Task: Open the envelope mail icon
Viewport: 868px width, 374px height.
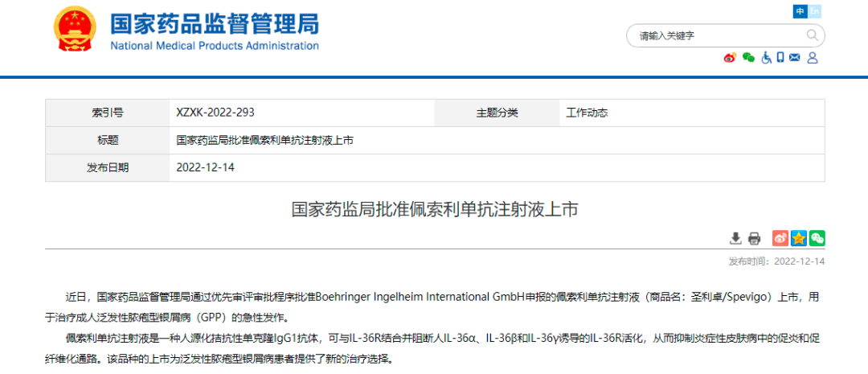Action: 795,57
